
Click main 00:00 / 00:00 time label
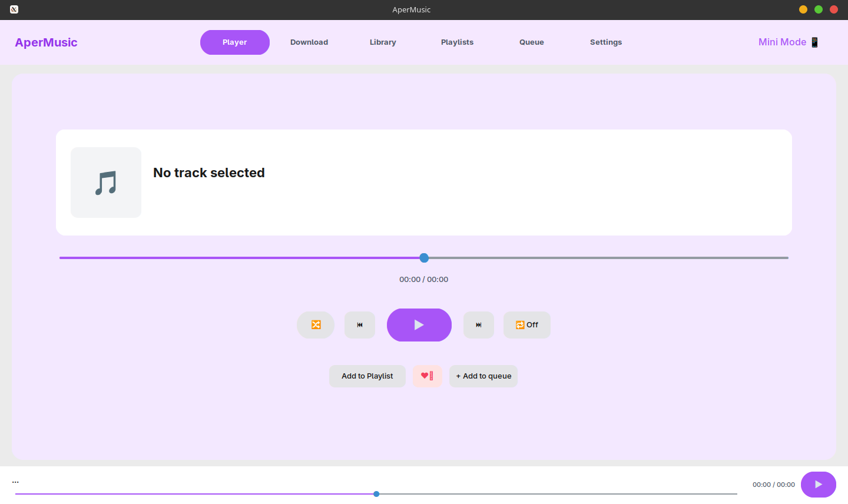[424, 280]
